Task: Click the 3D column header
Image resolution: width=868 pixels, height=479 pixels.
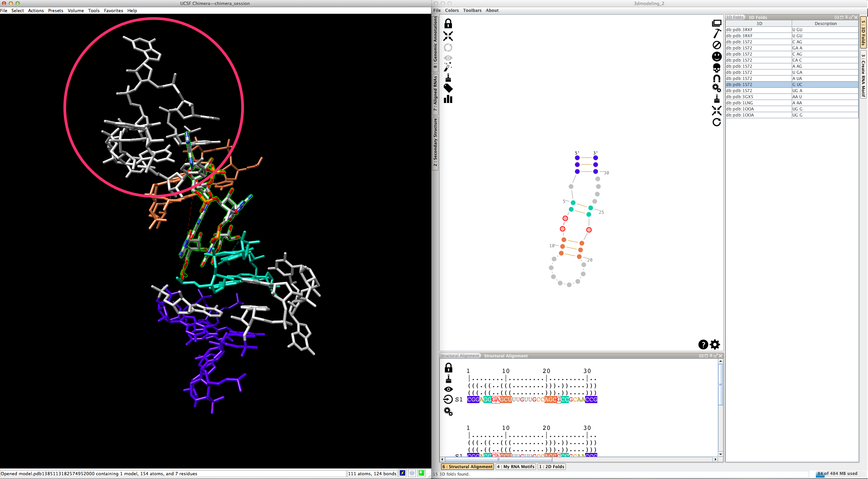Action: [759, 24]
